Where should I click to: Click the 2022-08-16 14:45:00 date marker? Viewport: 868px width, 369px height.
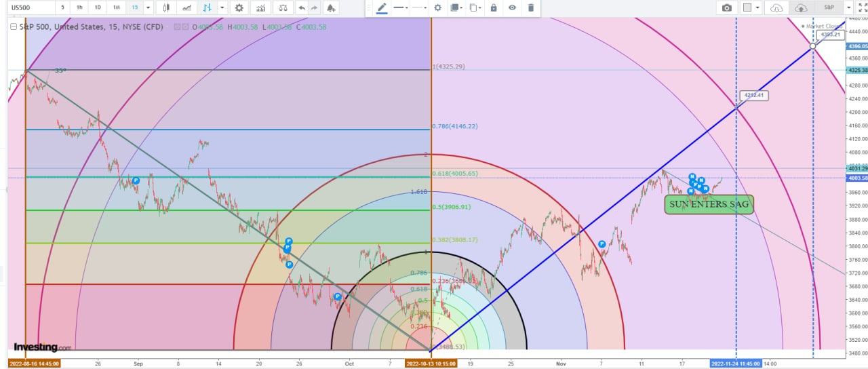point(34,364)
